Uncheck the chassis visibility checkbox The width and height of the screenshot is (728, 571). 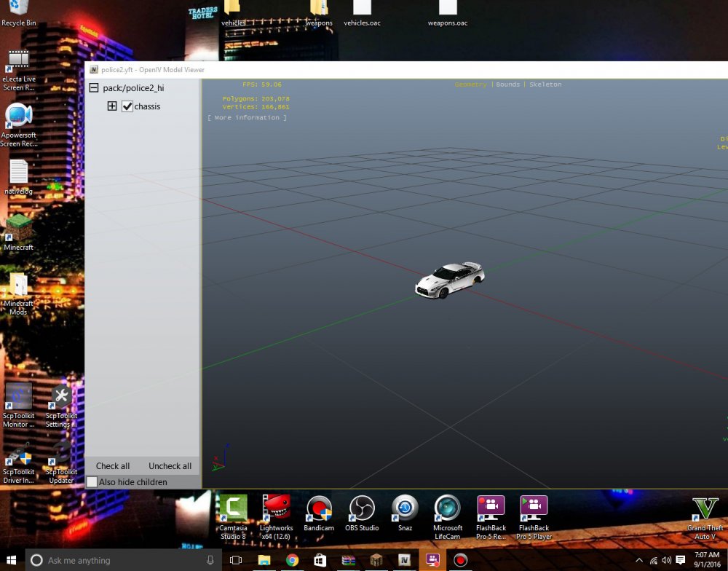127,106
